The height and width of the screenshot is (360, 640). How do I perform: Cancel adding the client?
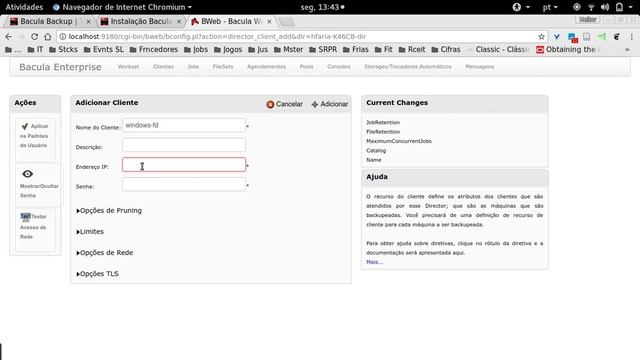click(284, 104)
